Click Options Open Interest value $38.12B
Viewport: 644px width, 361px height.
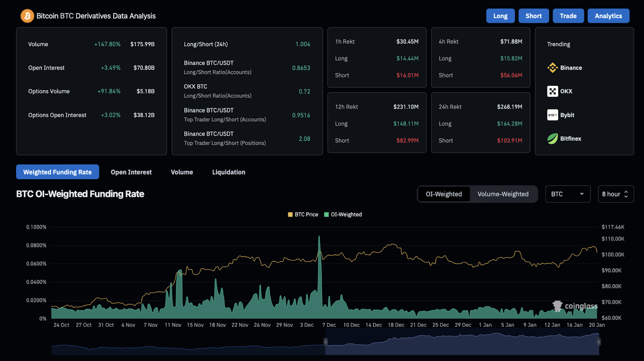(144, 115)
